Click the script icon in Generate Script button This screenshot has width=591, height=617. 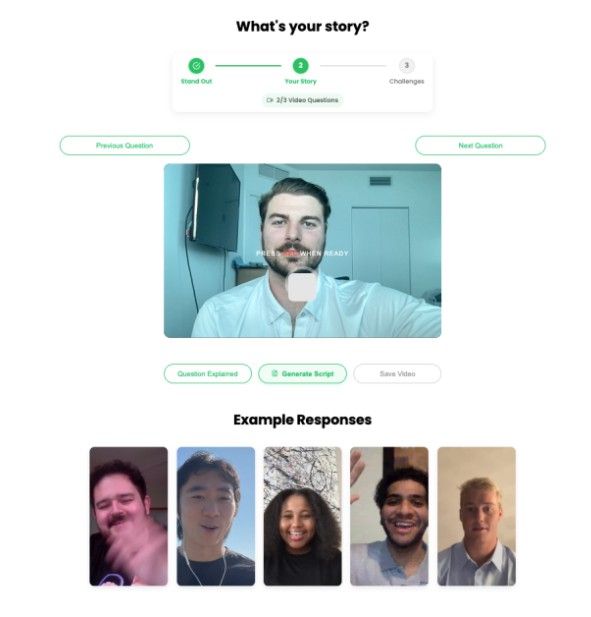point(275,373)
